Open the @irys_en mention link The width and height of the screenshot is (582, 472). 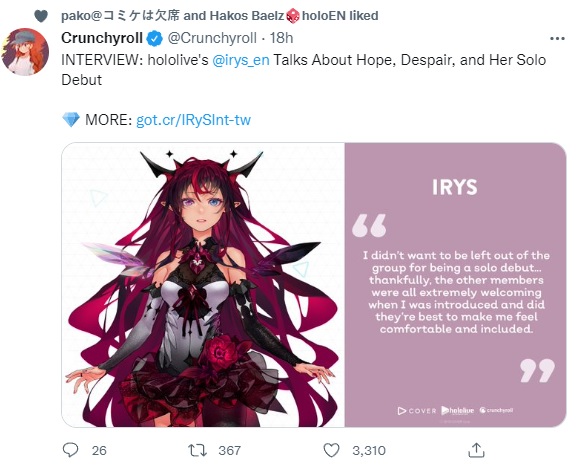[241, 60]
